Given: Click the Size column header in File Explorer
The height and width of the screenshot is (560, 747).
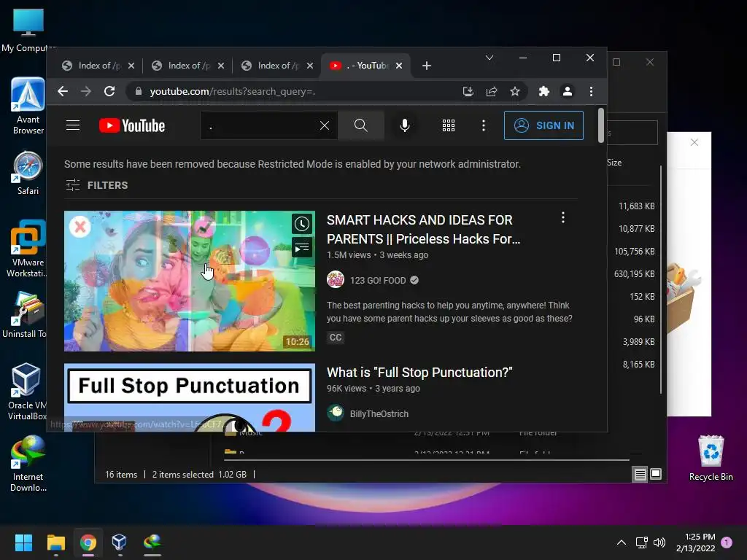Looking at the screenshot, I should point(614,163).
